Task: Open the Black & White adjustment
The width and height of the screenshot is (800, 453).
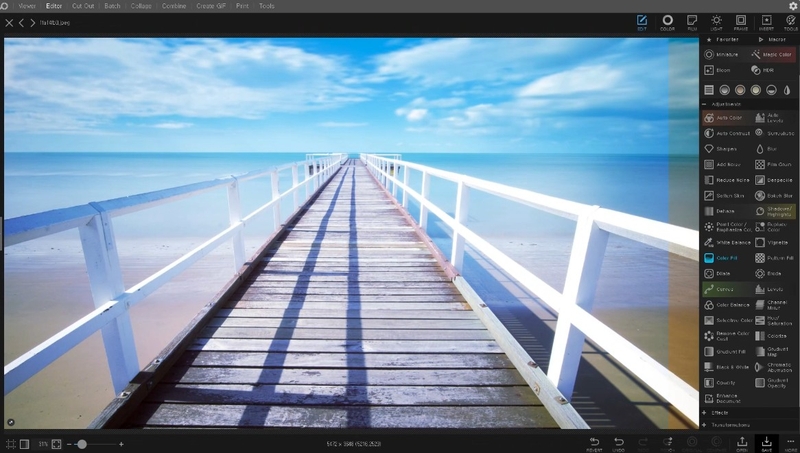Action: pyautogui.click(x=727, y=367)
